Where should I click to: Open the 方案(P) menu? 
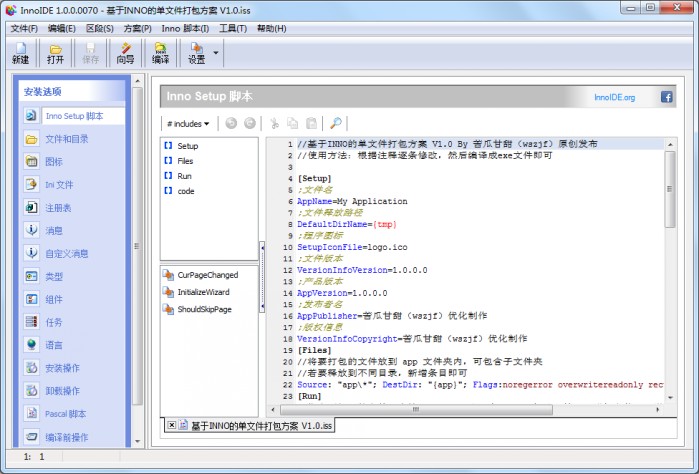click(x=137, y=29)
